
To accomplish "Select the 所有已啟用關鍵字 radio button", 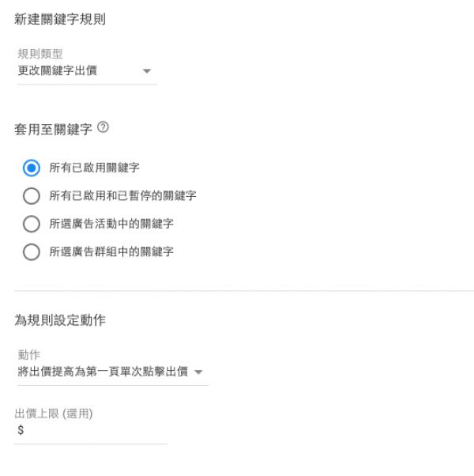I will click(x=32, y=168).
